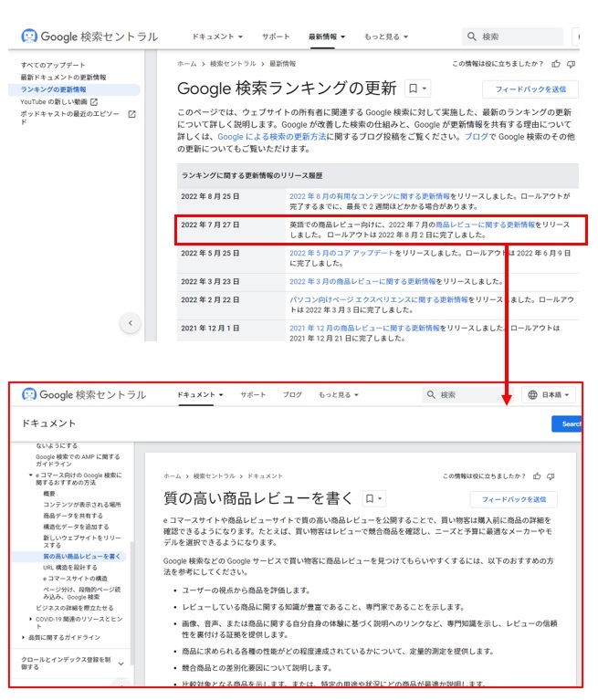Select 最新ドキュメントの更新情報 in sidebar

63,78
